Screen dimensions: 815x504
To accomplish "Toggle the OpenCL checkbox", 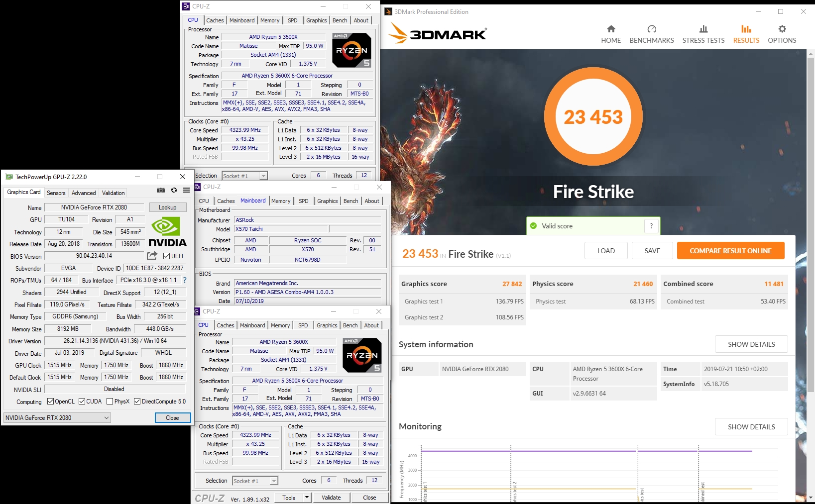I will click(x=50, y=402).
